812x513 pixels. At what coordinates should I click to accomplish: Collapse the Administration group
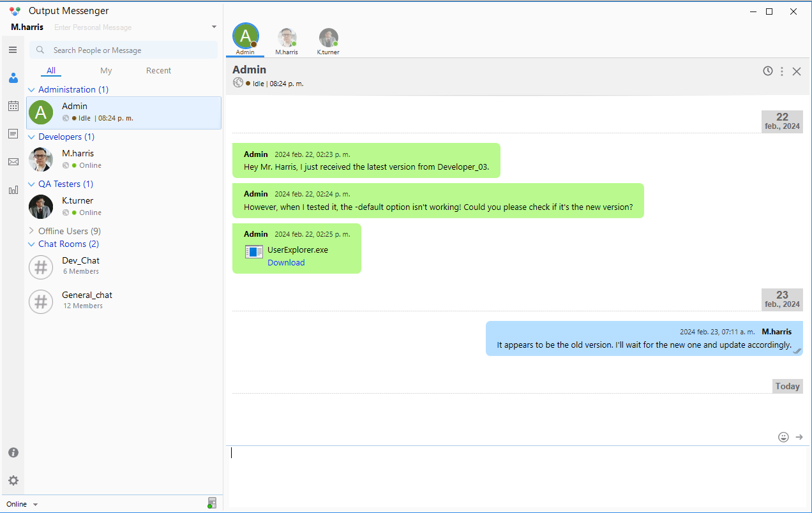coord(31,90)
